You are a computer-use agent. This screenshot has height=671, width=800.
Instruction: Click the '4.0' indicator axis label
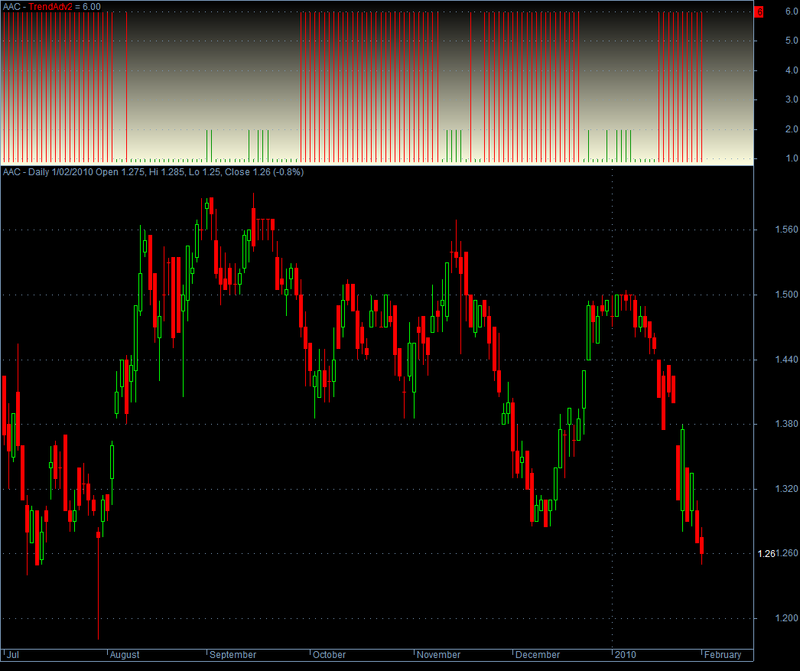coord(792,70)
